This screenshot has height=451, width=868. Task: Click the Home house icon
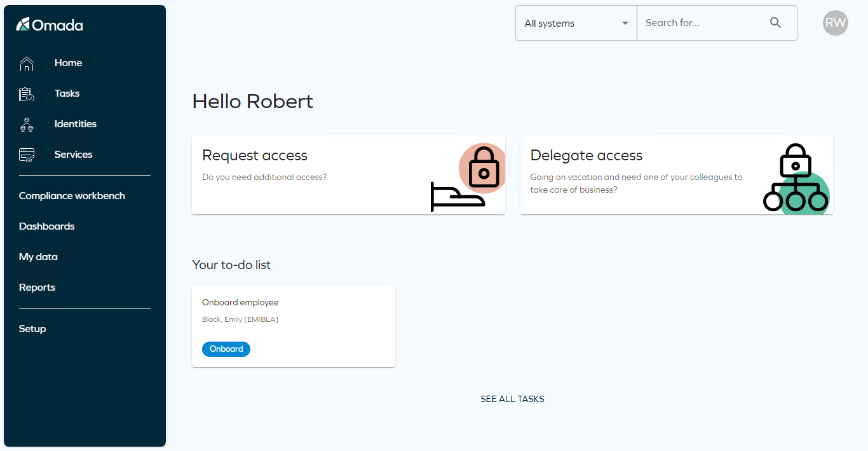[x=27, y=64]
